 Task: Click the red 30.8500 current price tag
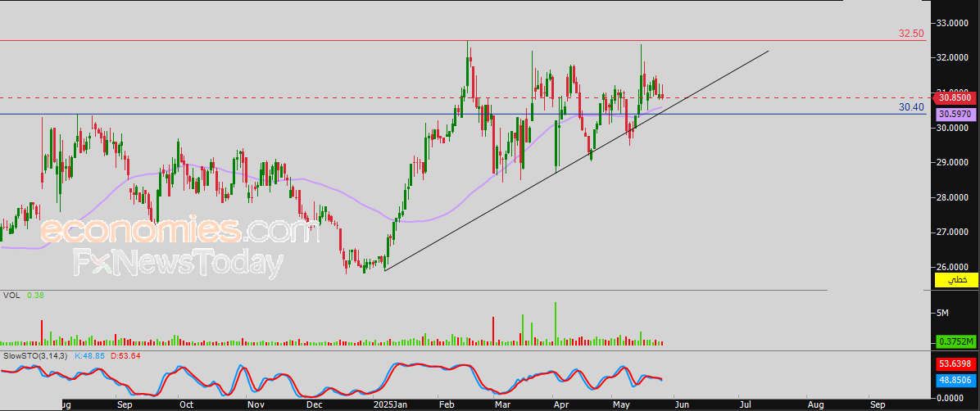pos(955,97)
